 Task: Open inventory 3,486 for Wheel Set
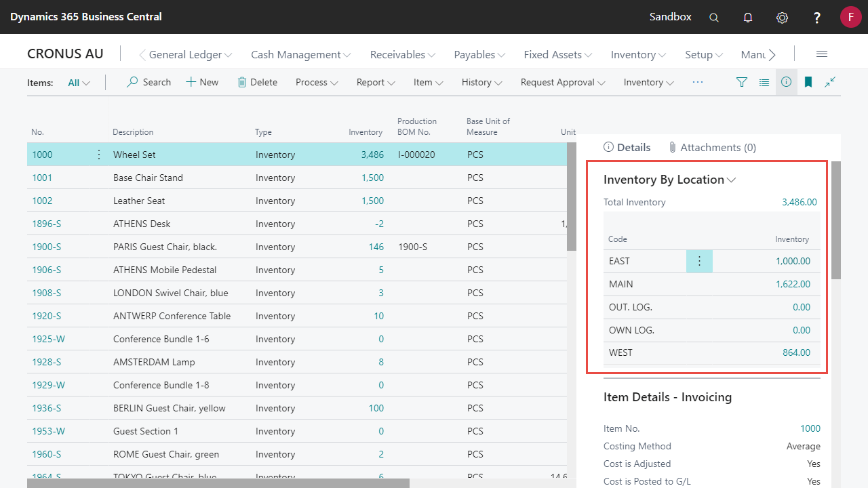372,155
